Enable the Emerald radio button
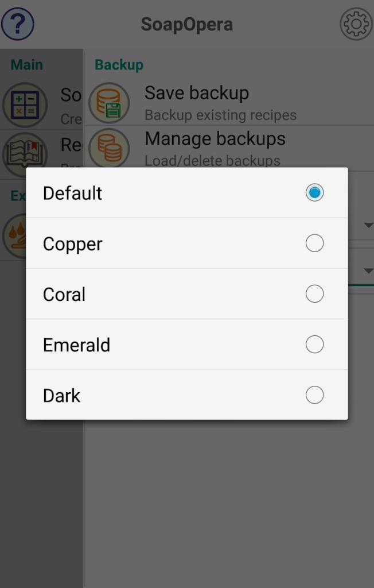Viewport: 374px width, 588px height. click(314, 345)
